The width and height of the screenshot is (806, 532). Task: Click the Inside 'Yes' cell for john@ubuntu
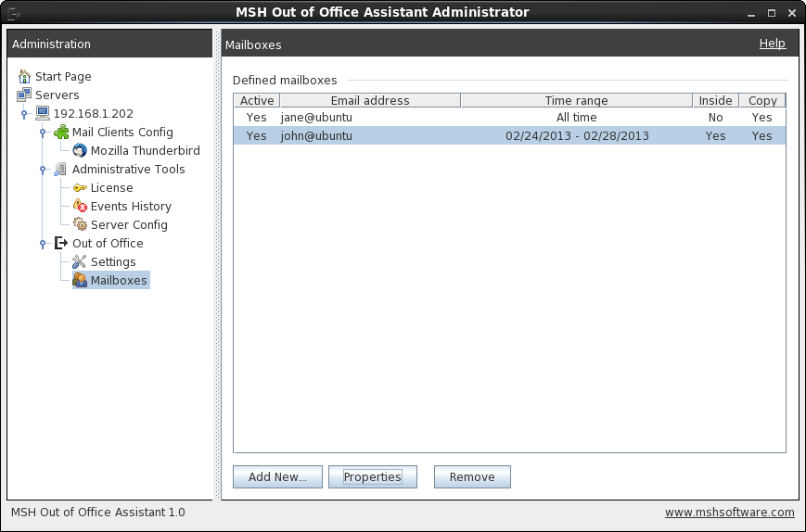point(715,135)
